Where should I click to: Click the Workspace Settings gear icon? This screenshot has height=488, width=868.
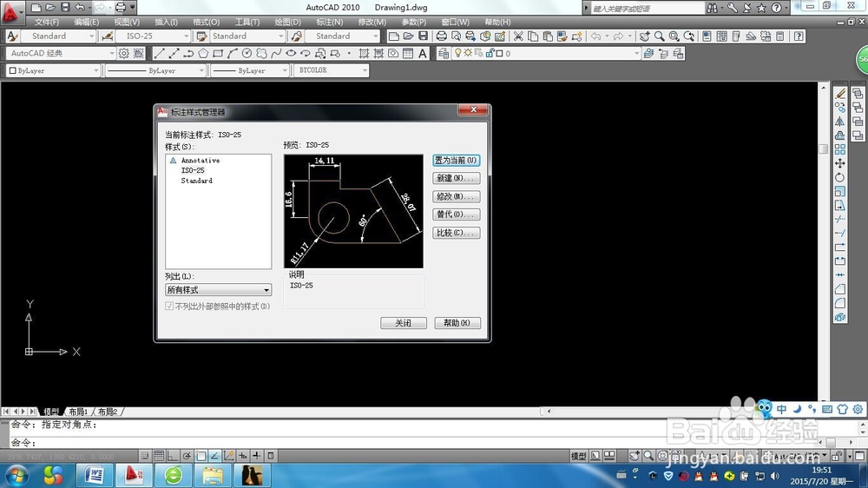(x=124, y=53)
